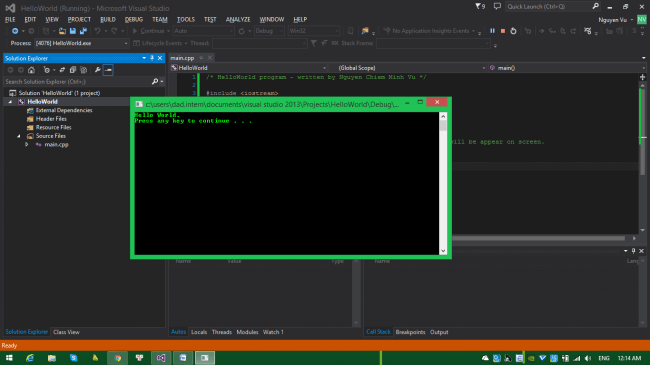Switch to the Breakpoints tab
This screenshot has width=650, height=365.
(x=410, y=332)
